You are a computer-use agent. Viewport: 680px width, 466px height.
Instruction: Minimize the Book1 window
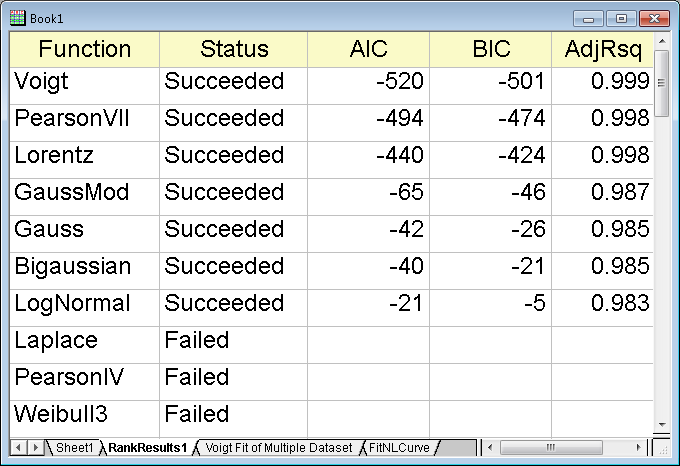(588, 19)
